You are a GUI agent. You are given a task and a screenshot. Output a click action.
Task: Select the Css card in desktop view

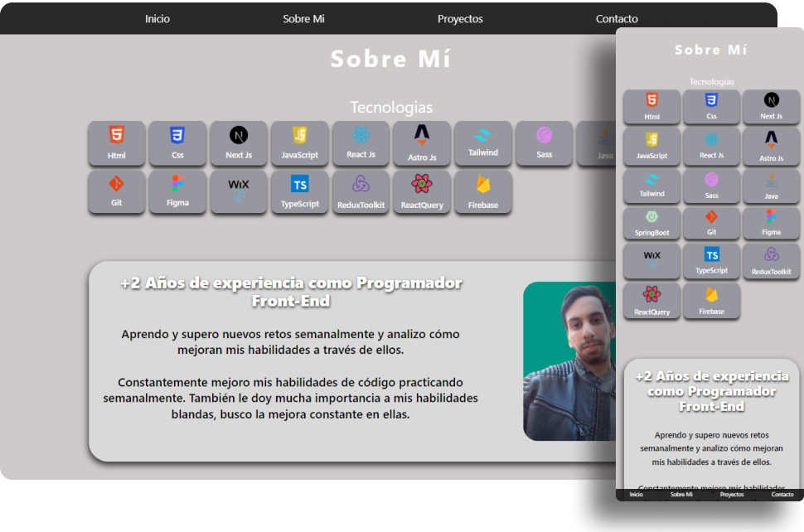pyautogui.click(x=177, y=143)
